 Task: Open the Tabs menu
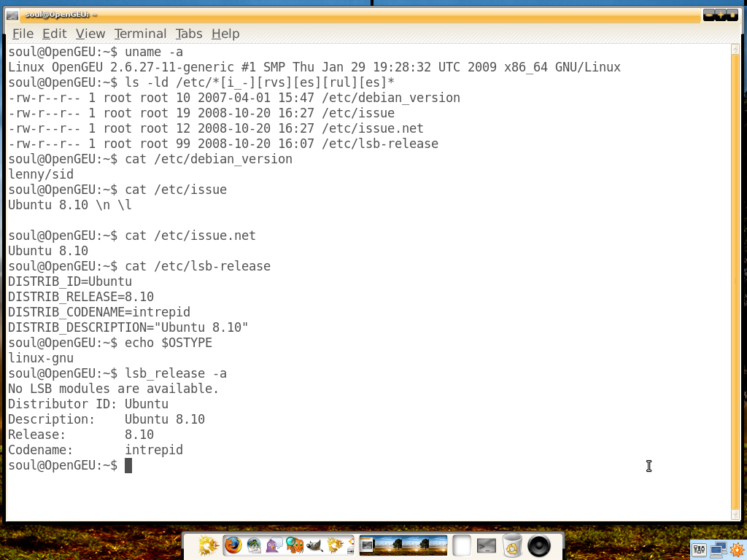click(x=189, y=34)
